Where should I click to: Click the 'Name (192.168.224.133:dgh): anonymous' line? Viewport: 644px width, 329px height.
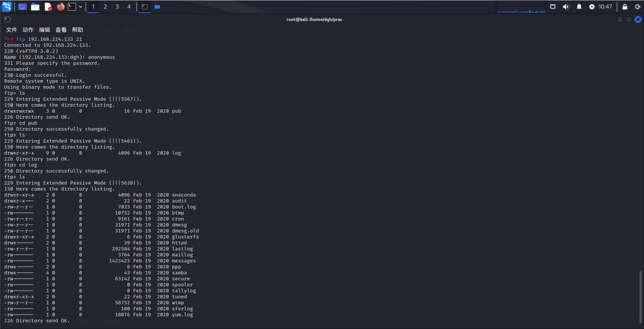tap(60, 57)
